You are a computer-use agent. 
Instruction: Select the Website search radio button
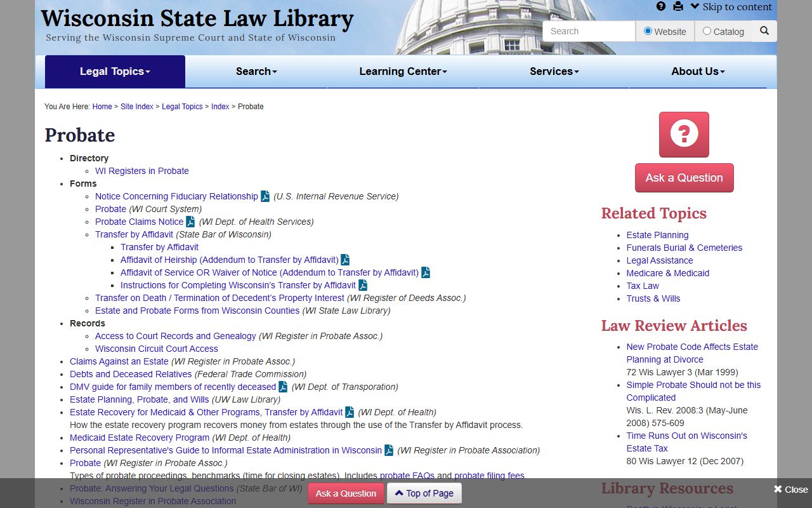[648, 30]
